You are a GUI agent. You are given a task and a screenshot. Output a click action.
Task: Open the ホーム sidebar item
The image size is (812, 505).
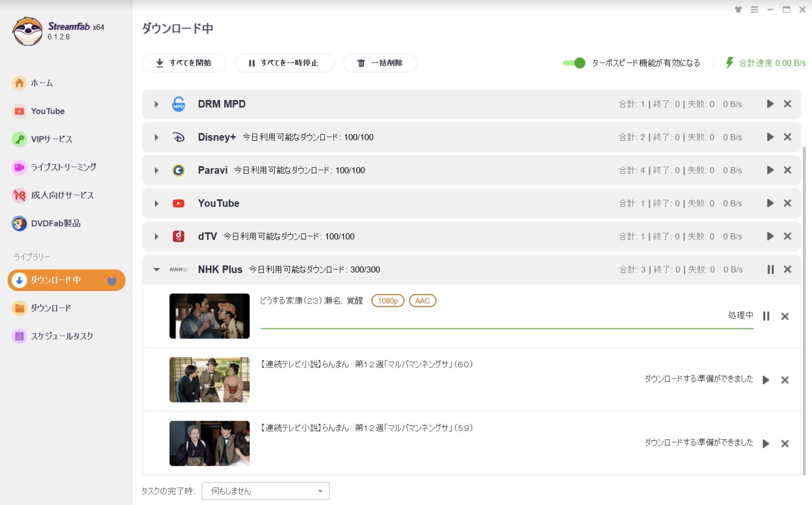(x=33, y=83)
